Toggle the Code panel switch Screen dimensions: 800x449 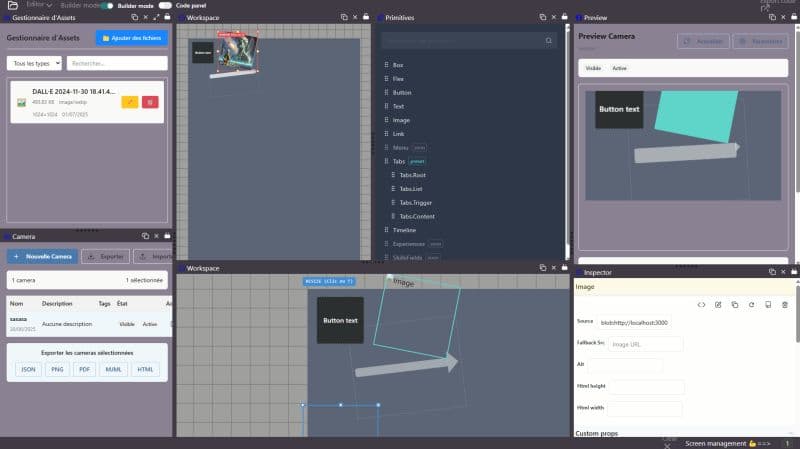tap(164, 6)
